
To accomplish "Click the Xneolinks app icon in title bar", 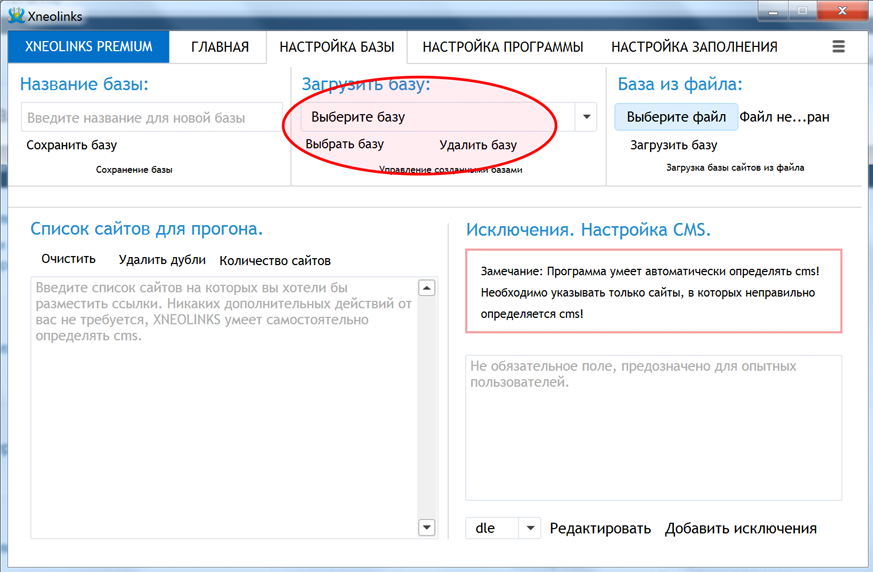I will click(x=16, y=15).
